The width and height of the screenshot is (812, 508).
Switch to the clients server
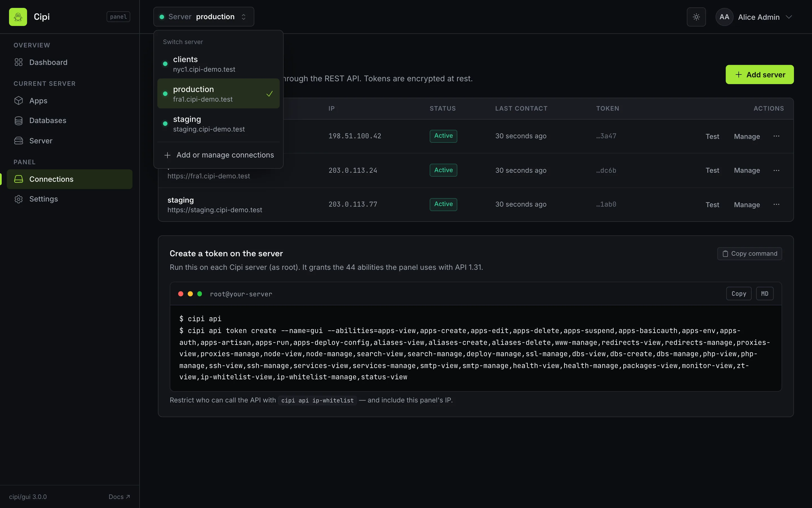pos(219,64)
